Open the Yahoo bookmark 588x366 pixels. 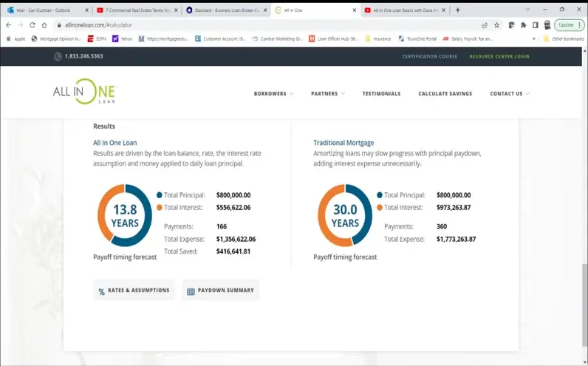pyautogui.click(x=122, y=38)
